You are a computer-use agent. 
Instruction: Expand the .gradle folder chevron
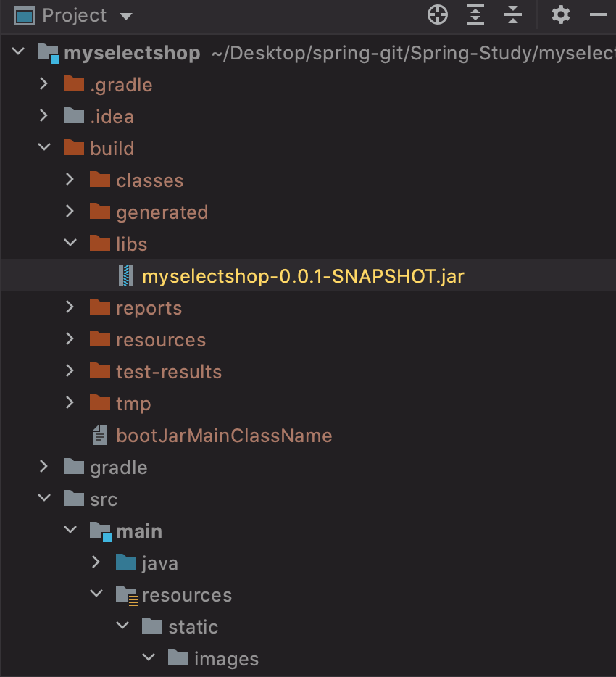click(43, 84)
